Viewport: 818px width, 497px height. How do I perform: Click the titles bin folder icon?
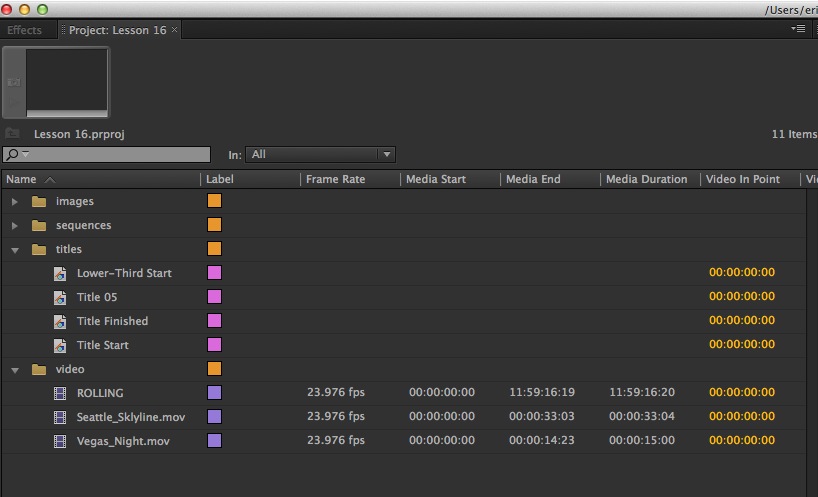39,249
